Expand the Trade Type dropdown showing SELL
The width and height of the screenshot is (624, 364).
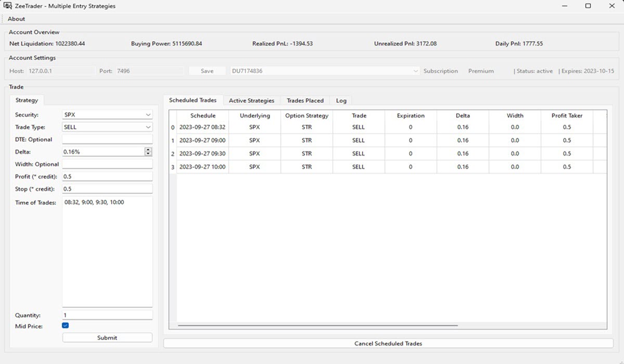click(x=107, y=127)
